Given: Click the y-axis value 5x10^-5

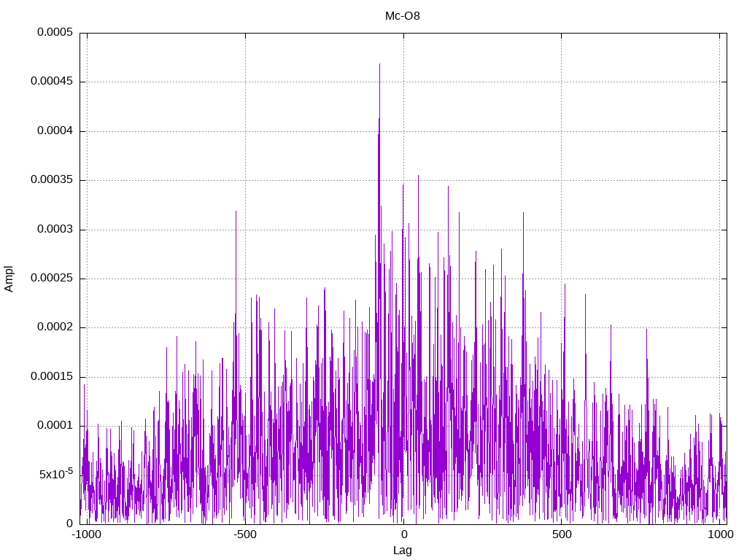Looking at the screenshot, I should pos(56,474).
